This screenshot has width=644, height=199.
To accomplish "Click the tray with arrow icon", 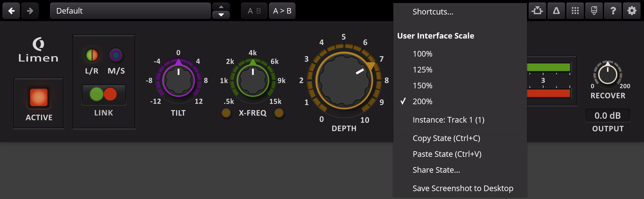I will (x=537, y=11).
